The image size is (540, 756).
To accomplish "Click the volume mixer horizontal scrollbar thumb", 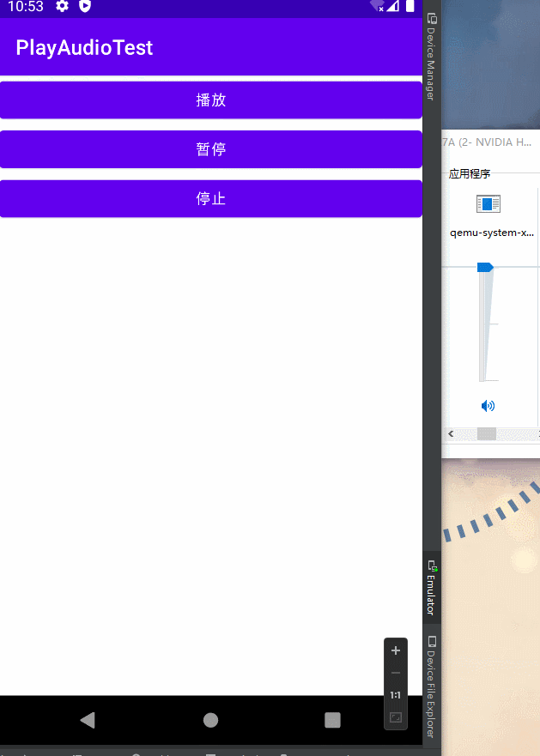I will (487, 434).
